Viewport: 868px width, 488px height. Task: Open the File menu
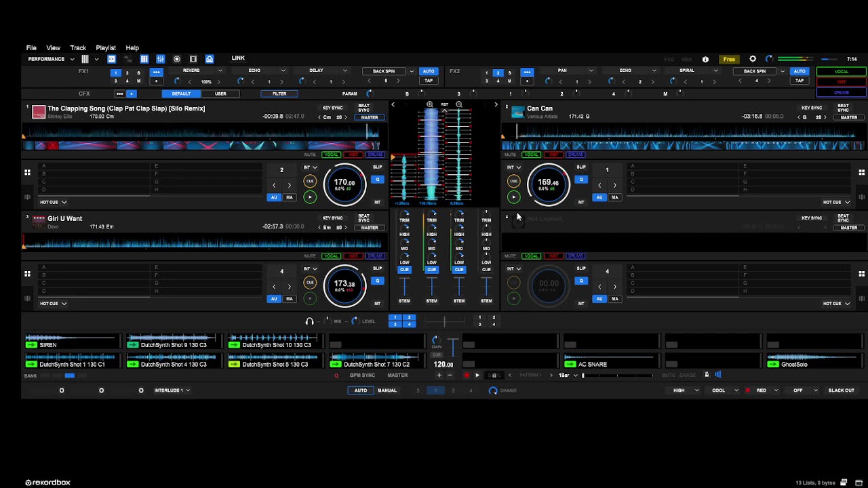pyautogui.click(x=31, y=48)
